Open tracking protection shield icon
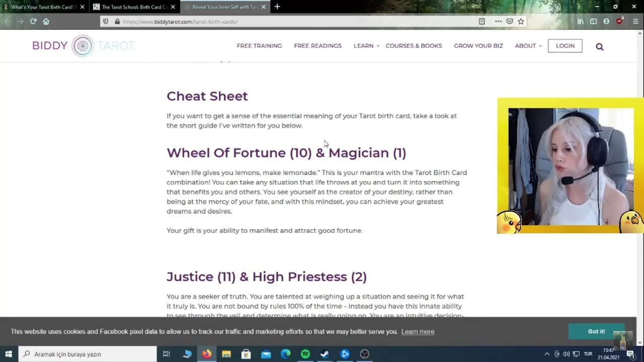Viewport: 644px width, 362px height. [x=105, y=22]
